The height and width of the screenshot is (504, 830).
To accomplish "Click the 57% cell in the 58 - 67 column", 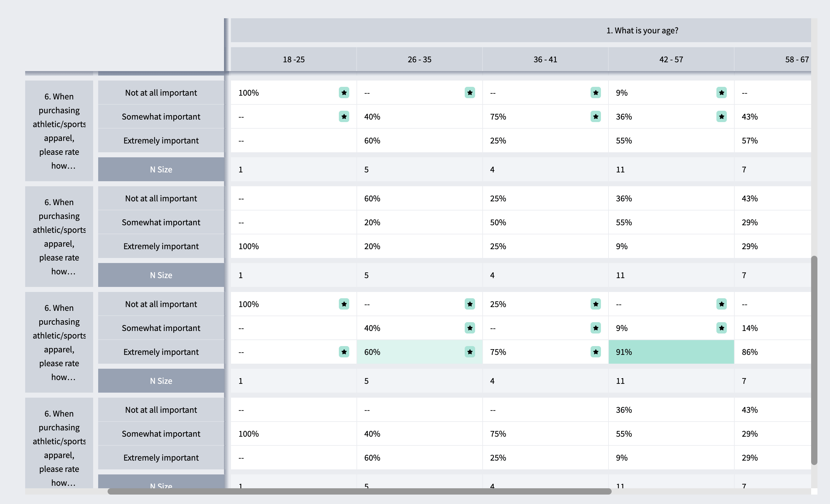I will [x=773, y=141].
